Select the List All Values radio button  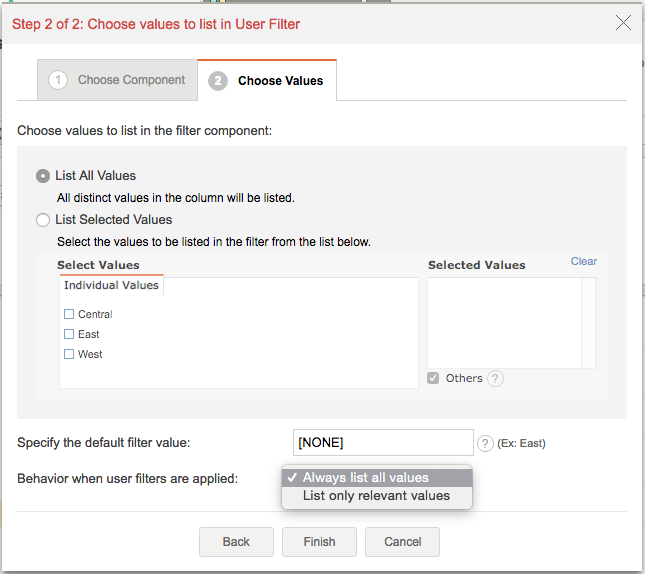coord(43,176)
